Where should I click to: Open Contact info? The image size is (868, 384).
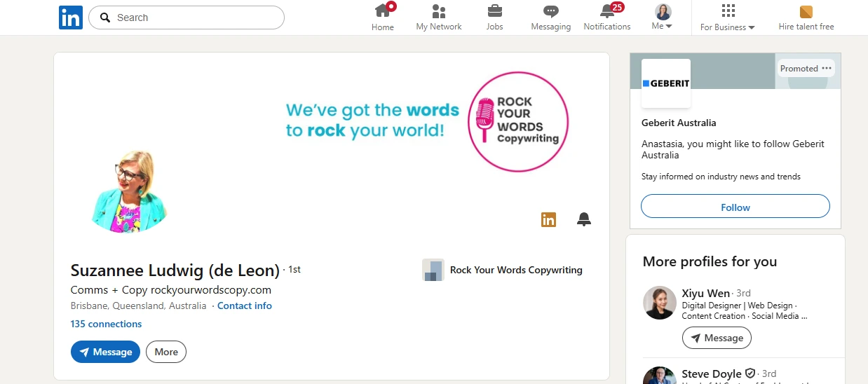[x=245, y=306]
